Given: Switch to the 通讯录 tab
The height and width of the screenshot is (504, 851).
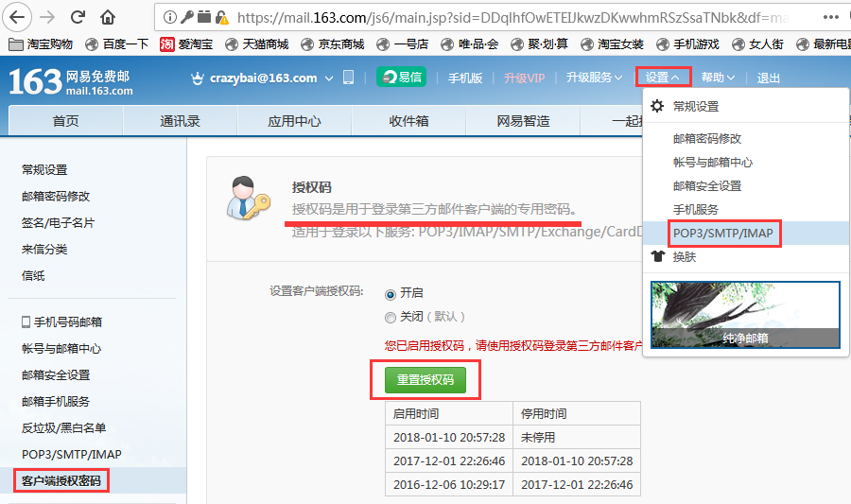Looking at the screenshot, I should point(181,120).
